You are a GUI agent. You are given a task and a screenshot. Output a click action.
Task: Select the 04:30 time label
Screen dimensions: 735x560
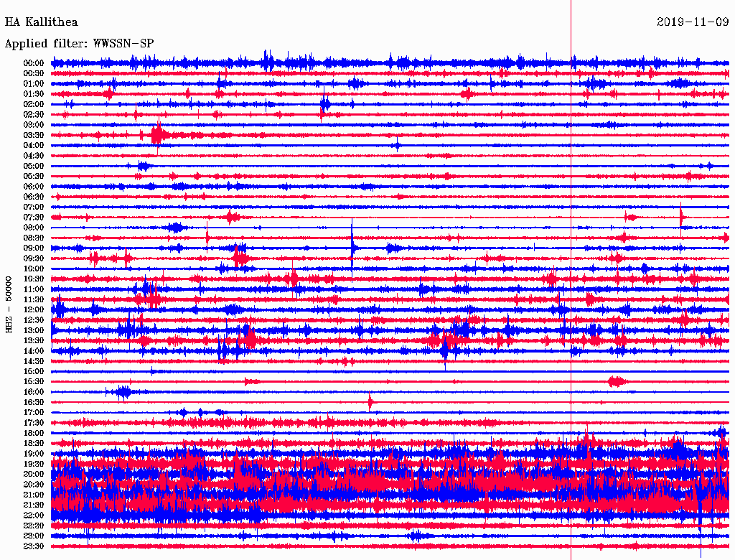[x=34, y=156]
